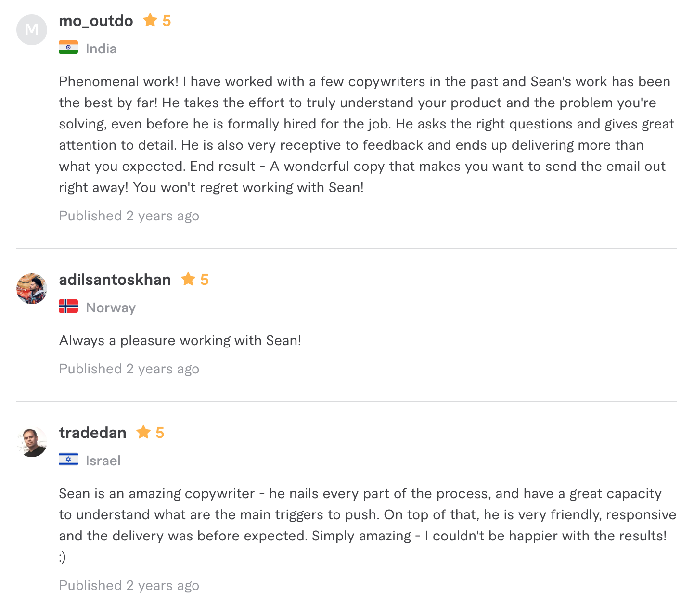Click the star icon beside mo_outdo
The image size is (694, 616).
pyautogui.click(x=150, y=20)
